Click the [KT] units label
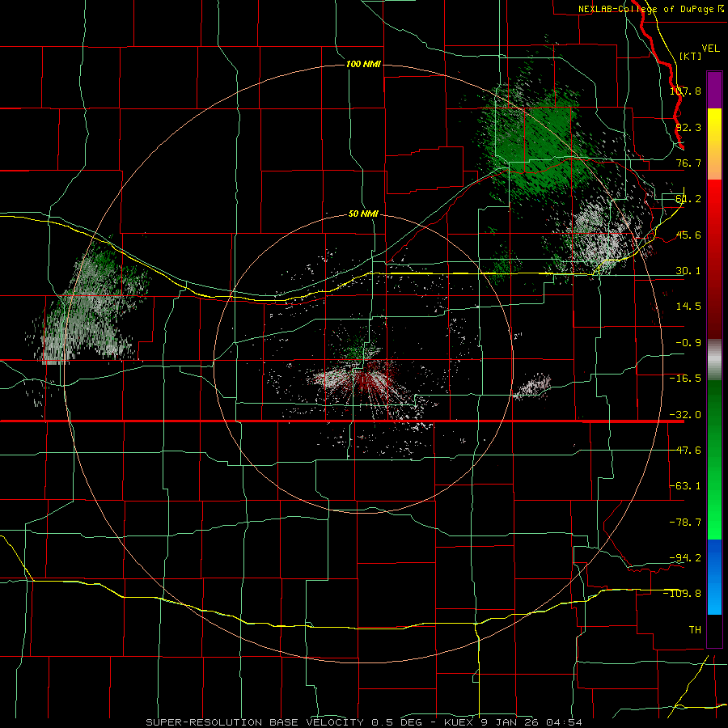 pos(691,56)
